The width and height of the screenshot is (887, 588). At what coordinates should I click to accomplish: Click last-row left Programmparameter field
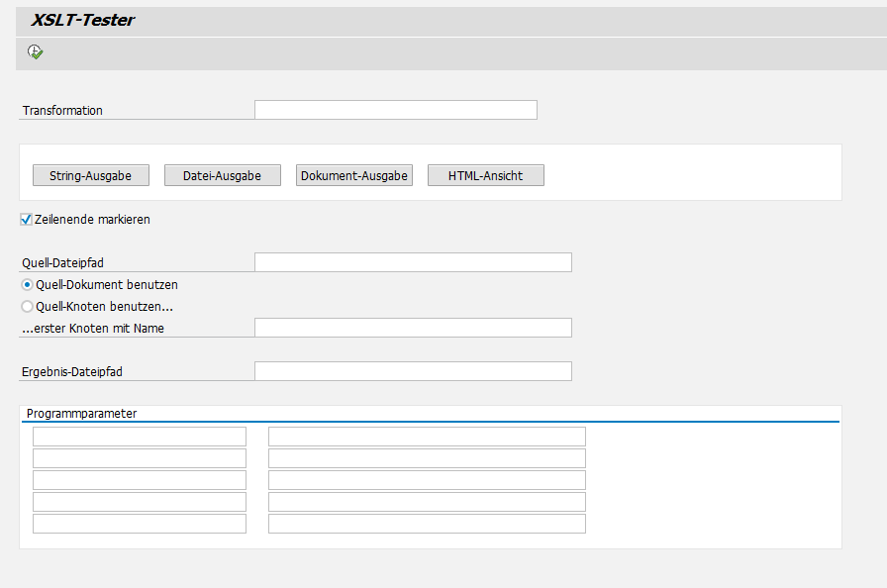click(x=140, y=524)
